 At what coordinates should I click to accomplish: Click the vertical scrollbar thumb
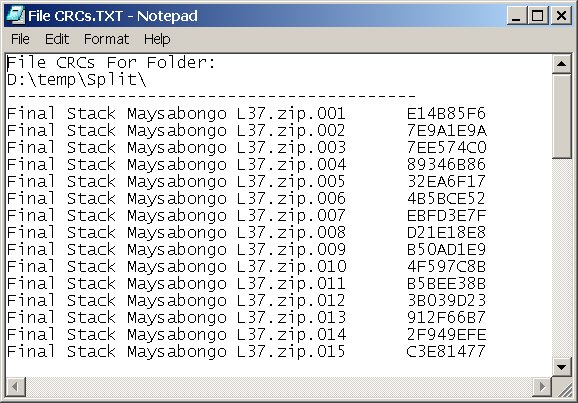coord(561,116)
